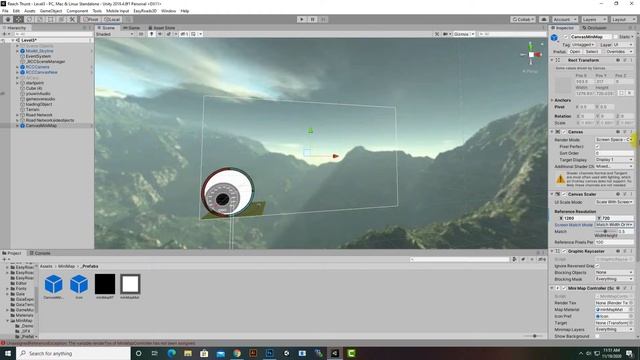This screenshot has height=360, width=640.
Task: Toggle scene lighting bulb icon
Action: point(151,34)
